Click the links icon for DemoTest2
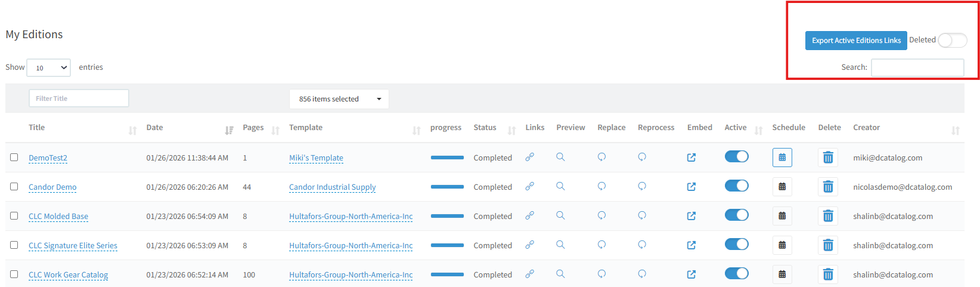This screenshot has width=980, height=287. pyautogui.click(x=529, y=157)
